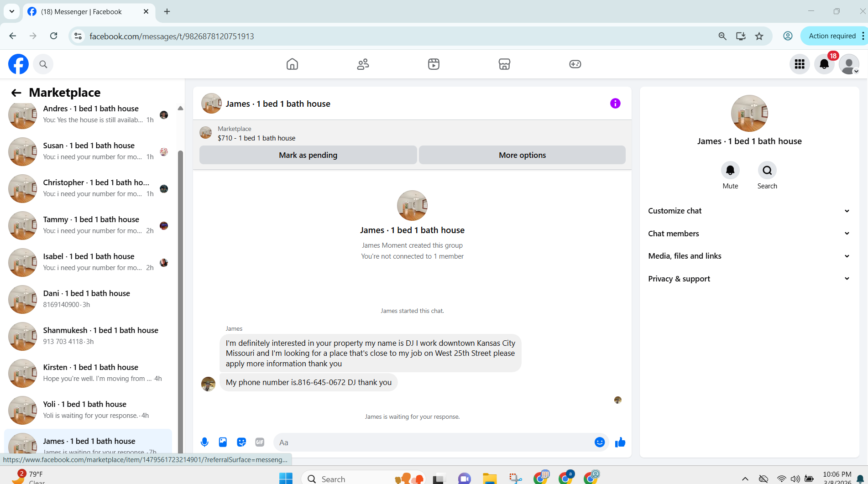The height and width of the screenshot is (484, 868).
Task: View site information icon in address bar
Action: (78, 36)
